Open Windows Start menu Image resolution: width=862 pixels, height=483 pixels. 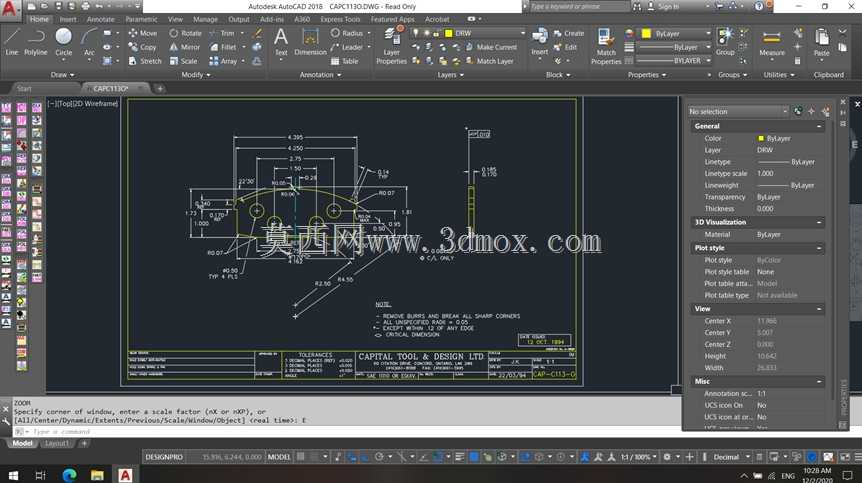tap(13, 475)
